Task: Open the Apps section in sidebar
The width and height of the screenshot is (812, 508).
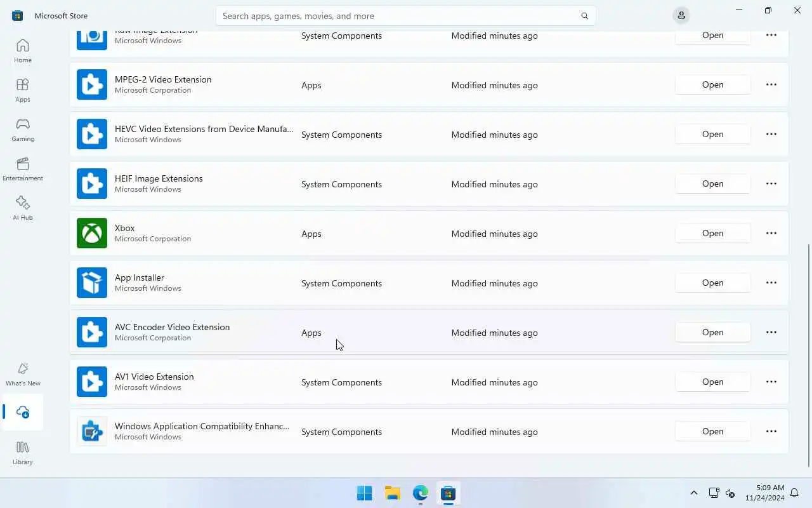Action: (x=23, y=90)
